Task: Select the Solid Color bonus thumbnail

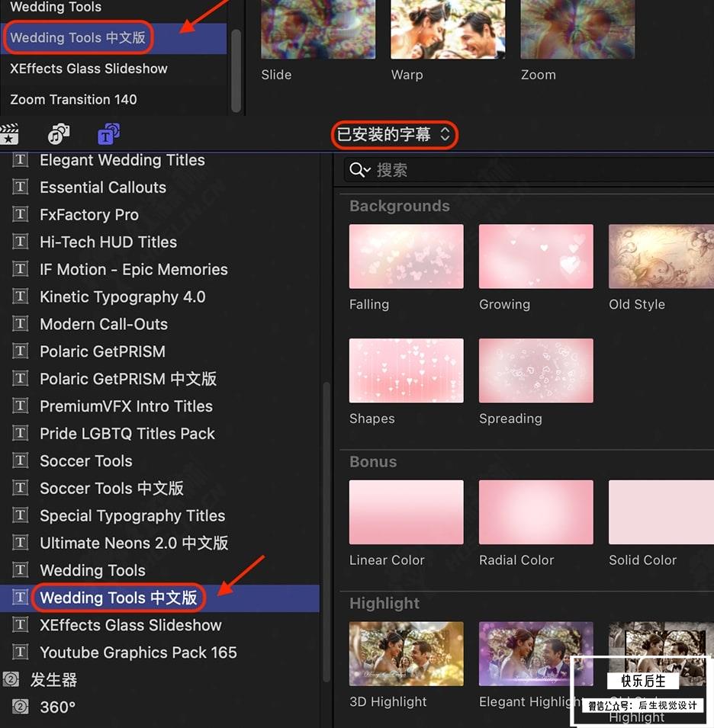Action: click(x=661, y=512)
